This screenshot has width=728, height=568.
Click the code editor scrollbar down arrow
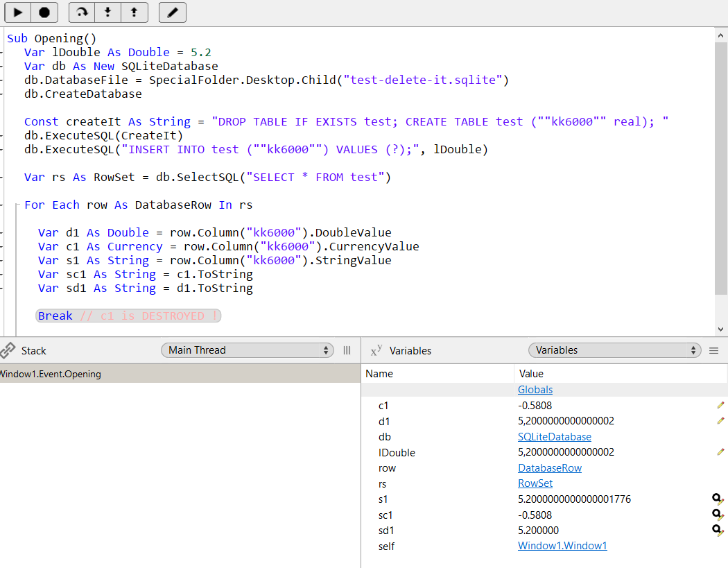click(722, 330)
